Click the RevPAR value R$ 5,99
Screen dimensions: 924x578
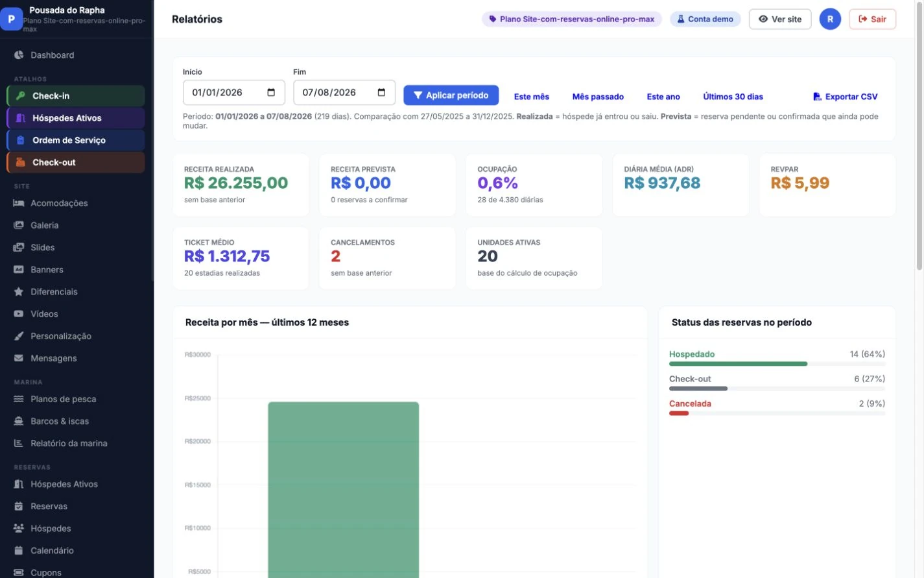[800, 183]
